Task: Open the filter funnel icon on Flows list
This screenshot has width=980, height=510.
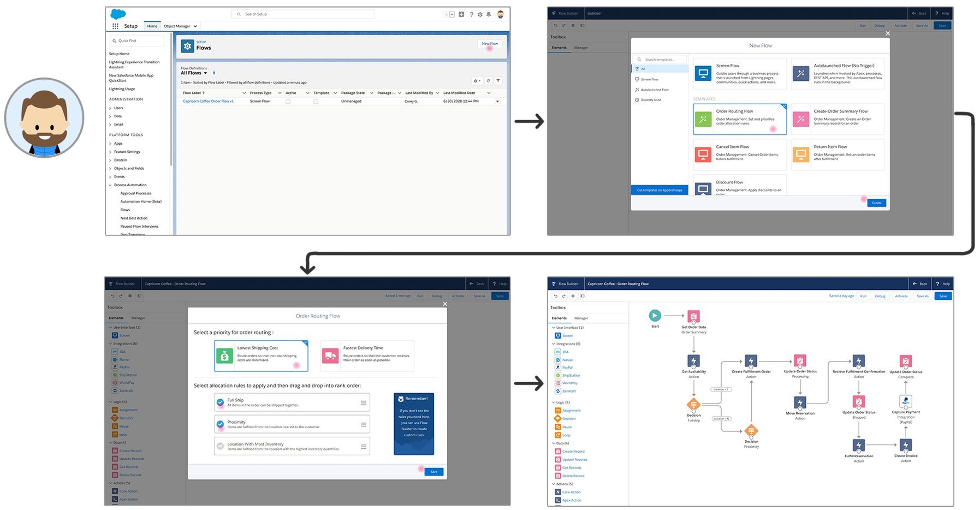Action: (498, 81)
